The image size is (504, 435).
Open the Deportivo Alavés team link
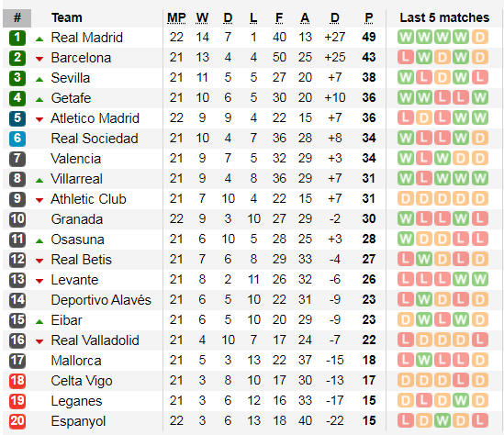pyautogui.click(x=101, y=300)
